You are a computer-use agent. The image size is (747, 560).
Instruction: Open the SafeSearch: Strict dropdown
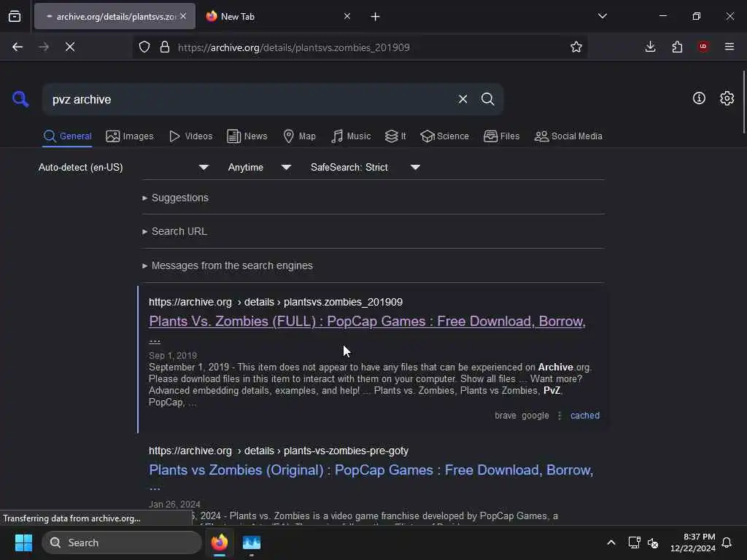point(365,167)
